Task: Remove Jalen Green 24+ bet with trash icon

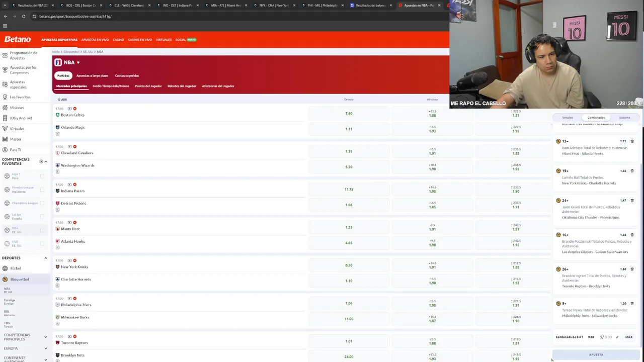Action: (x=632, y=201)
